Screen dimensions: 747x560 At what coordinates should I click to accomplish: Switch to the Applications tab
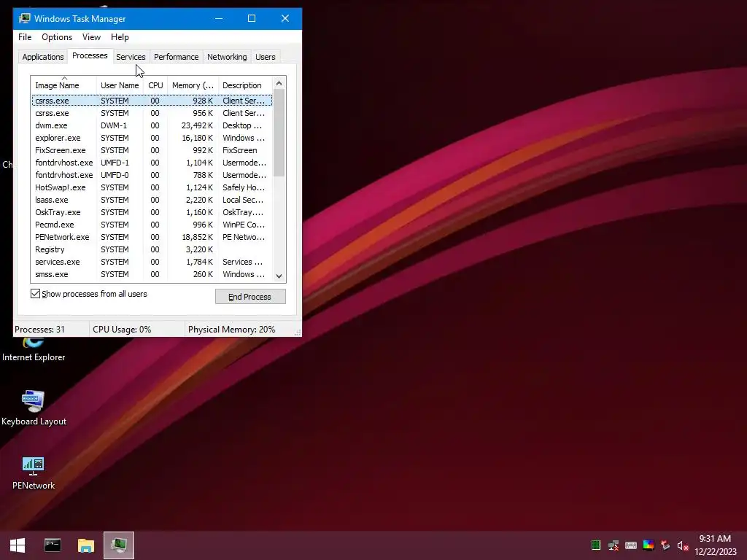43,57
